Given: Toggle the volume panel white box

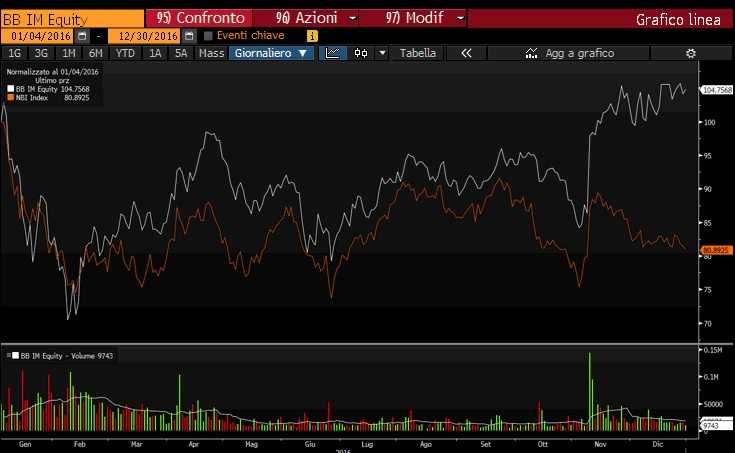Looking at the screenshot, I should [15, 355].
